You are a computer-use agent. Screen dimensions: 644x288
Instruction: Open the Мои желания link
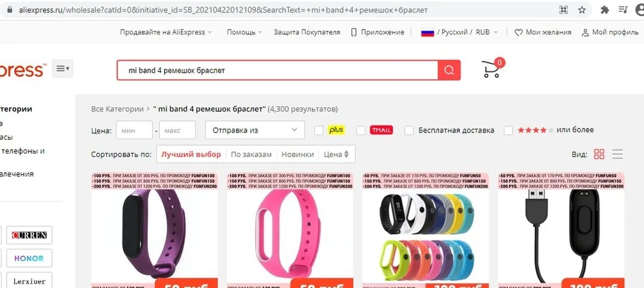pyautogui.click(x=543, y=32)
